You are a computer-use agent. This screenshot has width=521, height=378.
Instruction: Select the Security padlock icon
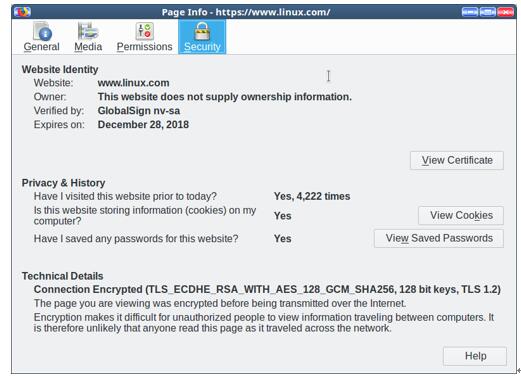click(202, 31)
